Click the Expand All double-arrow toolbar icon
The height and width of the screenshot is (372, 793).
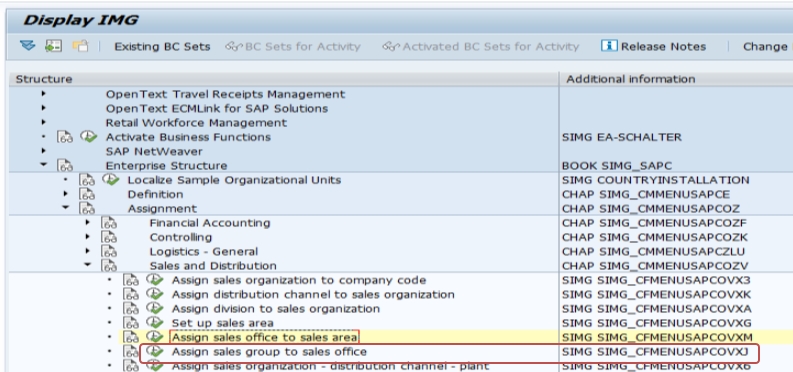27,46
